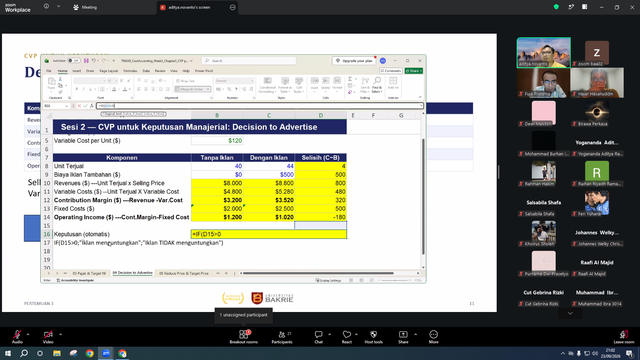Open the More options icon
The width and height of the screenshot is (640, 360).
(433, 337)
